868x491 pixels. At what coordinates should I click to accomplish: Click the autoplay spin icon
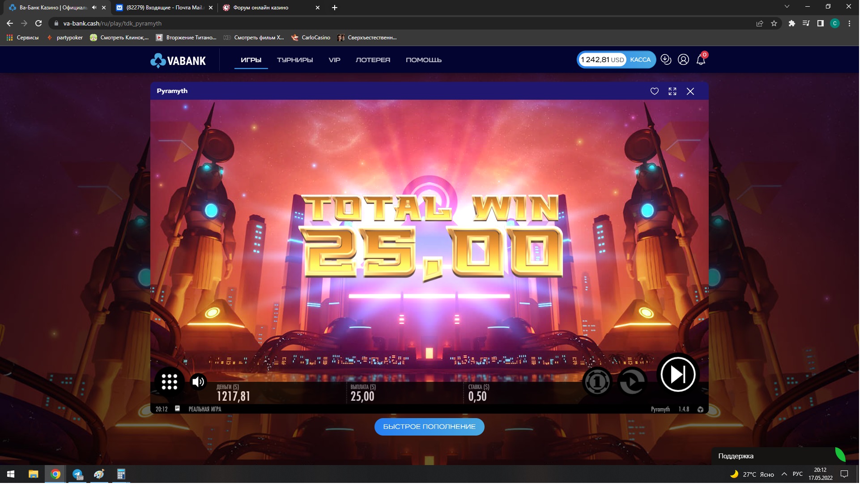[632, 381]
